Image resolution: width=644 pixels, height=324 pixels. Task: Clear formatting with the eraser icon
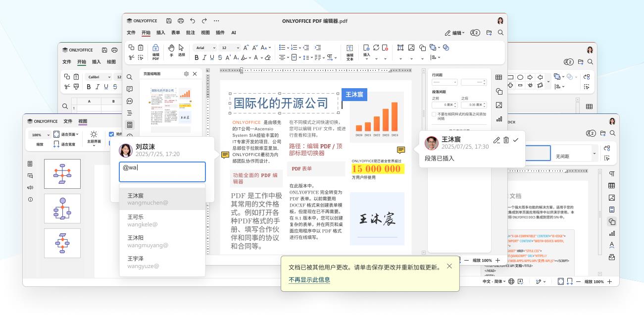tap(268, 57)
